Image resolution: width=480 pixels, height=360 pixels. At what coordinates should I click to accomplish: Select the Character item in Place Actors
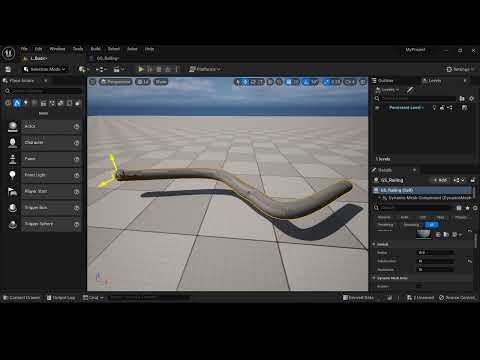tap(44, 143)
